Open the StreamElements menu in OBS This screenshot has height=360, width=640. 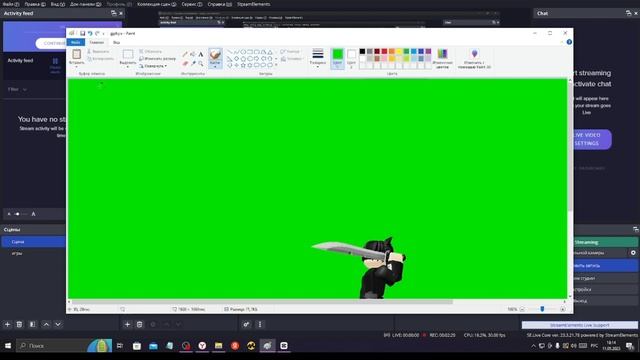tap(253, 4)
